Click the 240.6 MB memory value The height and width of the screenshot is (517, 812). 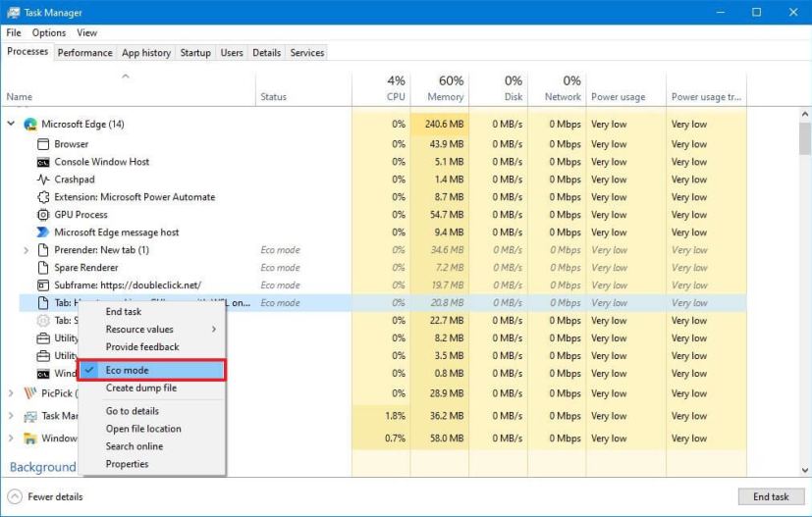(x=445, y=125)
